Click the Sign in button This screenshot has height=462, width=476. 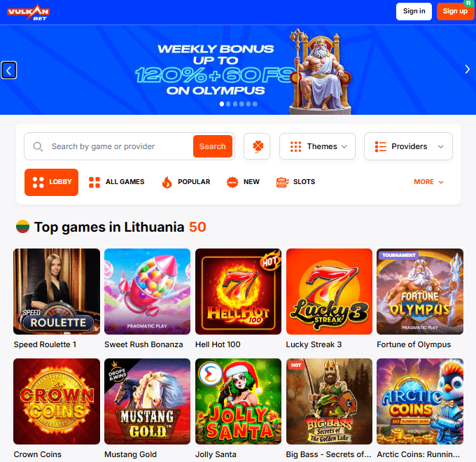tap(414, 11)
